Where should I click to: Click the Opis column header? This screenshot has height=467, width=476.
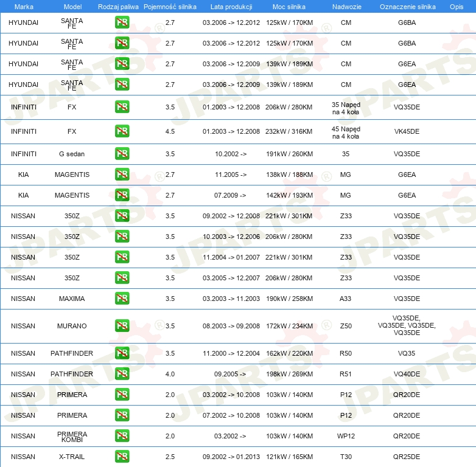point(457,7)
